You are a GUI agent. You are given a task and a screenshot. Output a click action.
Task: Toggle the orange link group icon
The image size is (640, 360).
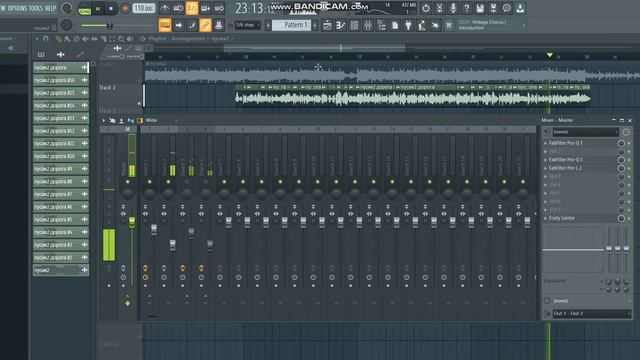pyautogui.click(x=205, y=25)
